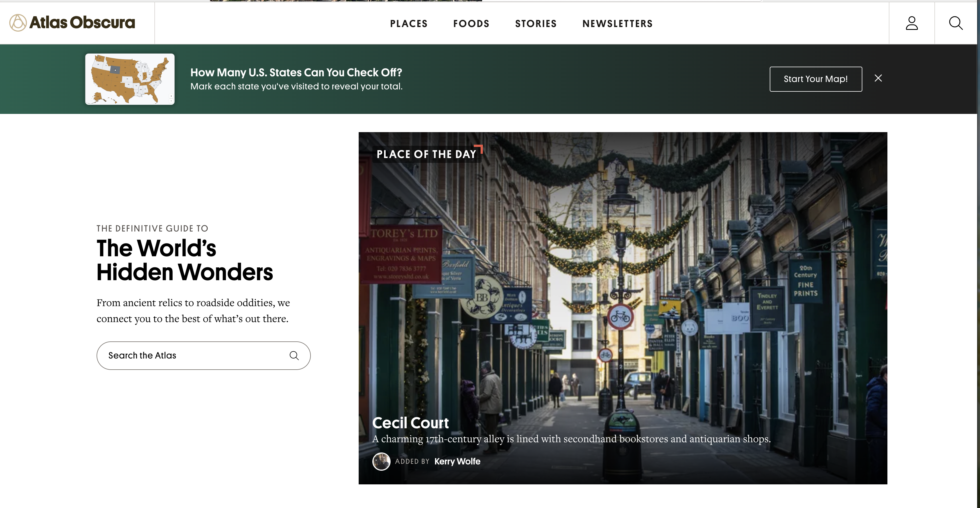Click the Start Your Map! button
Viewport: 980px width, 508px height.
point(816,79)
